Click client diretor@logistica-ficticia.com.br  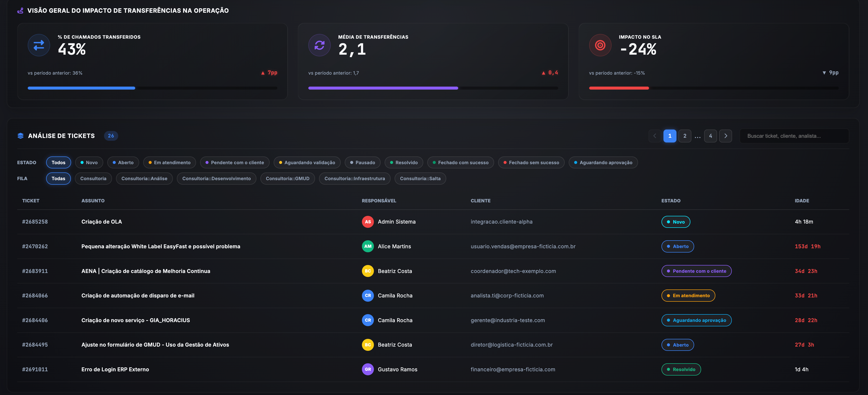click(512, 345)
